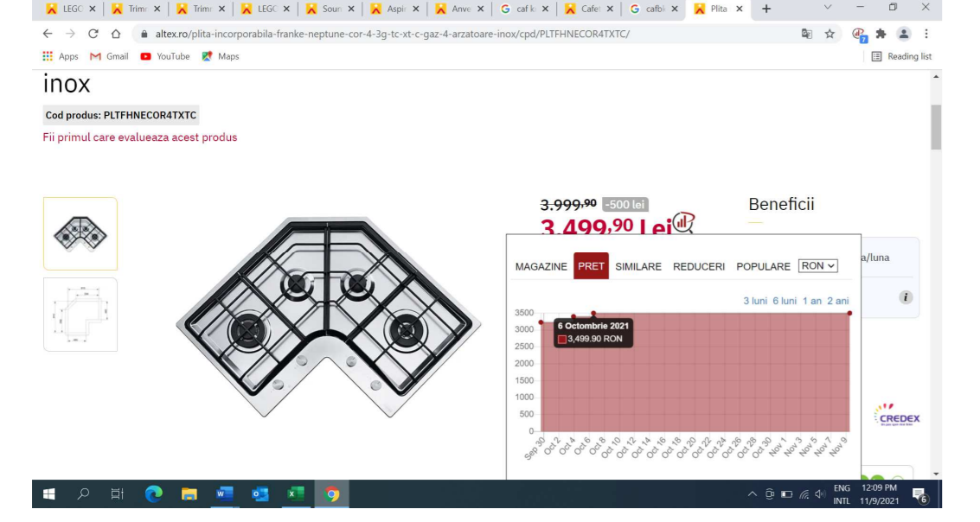Image resolution: width=980 pixels, height=522 pixels.
Task: Click chart point at Nov 9
Action: pos(849,314)
